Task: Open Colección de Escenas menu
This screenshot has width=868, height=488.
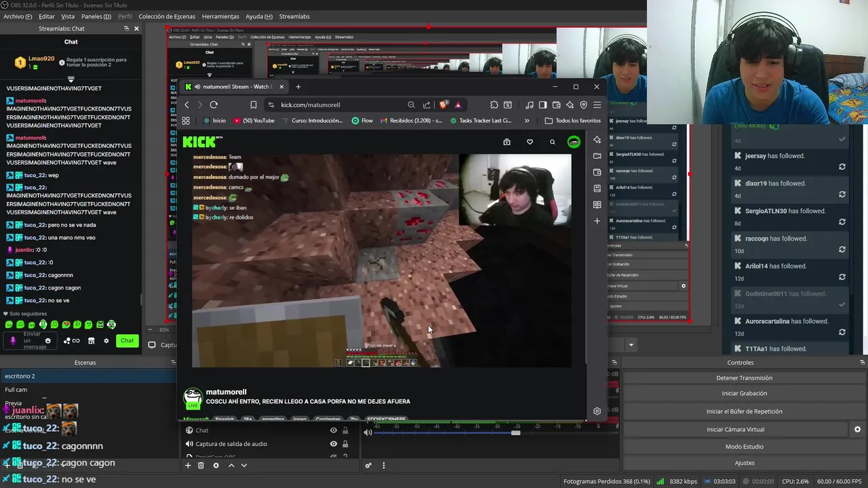Action: tap(167, 16)
